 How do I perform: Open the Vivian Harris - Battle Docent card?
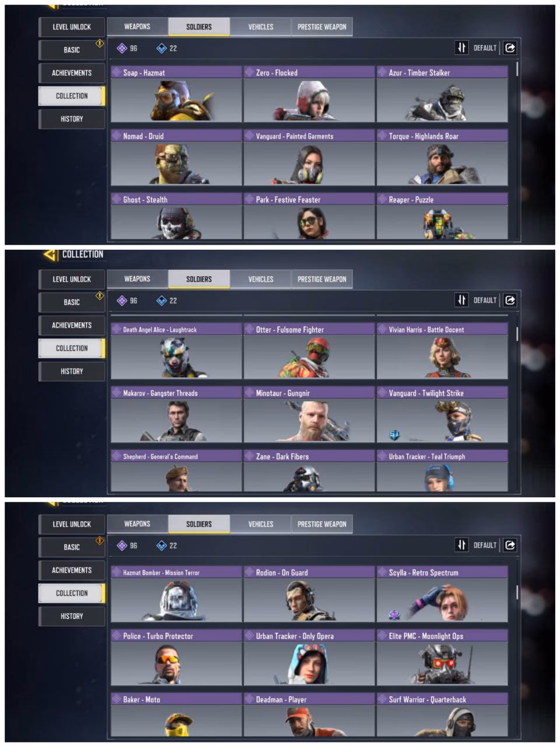pos(442,351)
